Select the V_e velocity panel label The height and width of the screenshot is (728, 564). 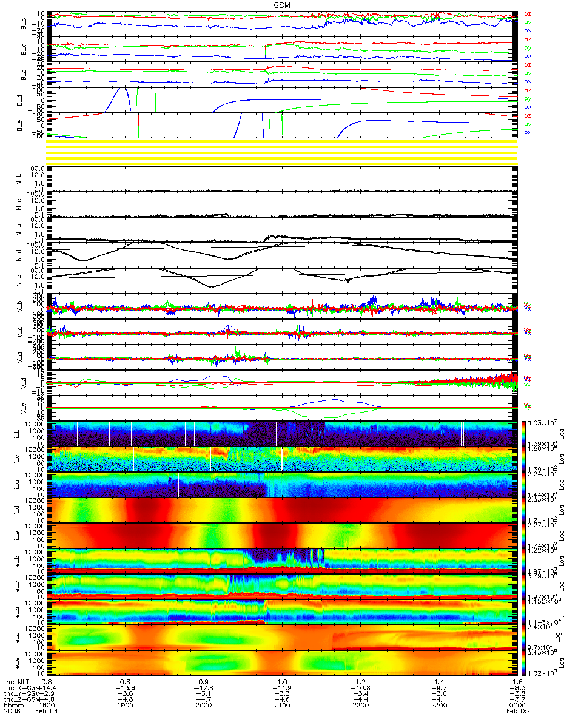click(x=25, y=408)
